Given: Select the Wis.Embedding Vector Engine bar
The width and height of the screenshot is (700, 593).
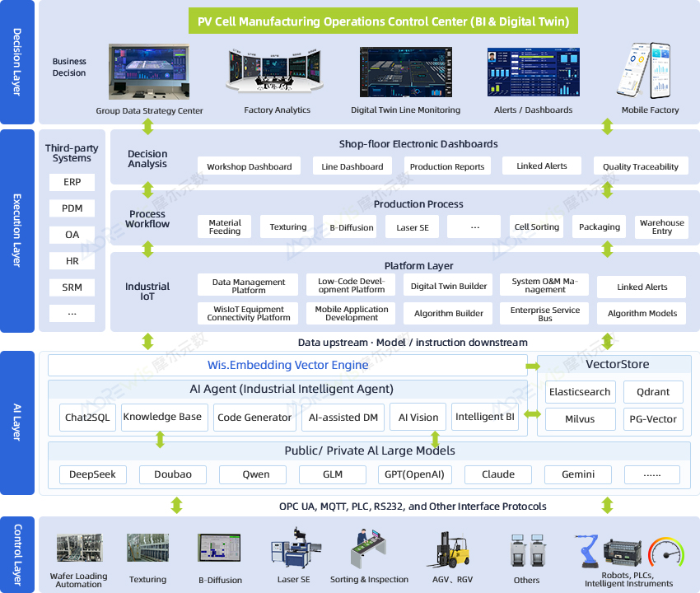Looking at the screenshot, I should (287, 365).
